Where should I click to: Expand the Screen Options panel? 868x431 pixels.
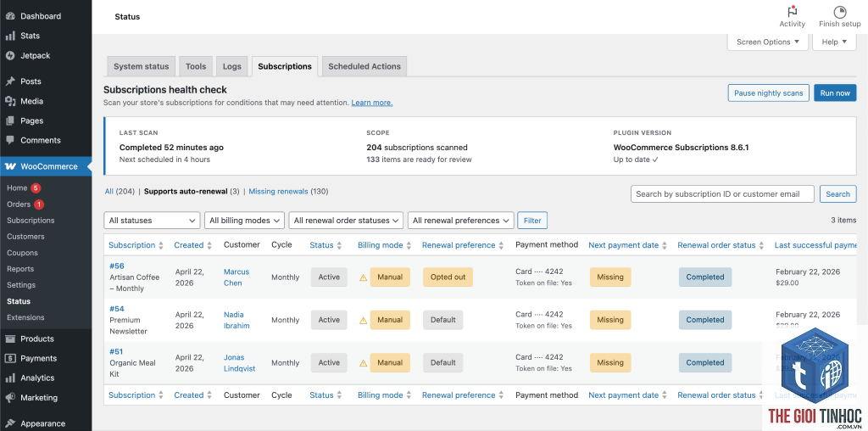click(x=768, y=42)
